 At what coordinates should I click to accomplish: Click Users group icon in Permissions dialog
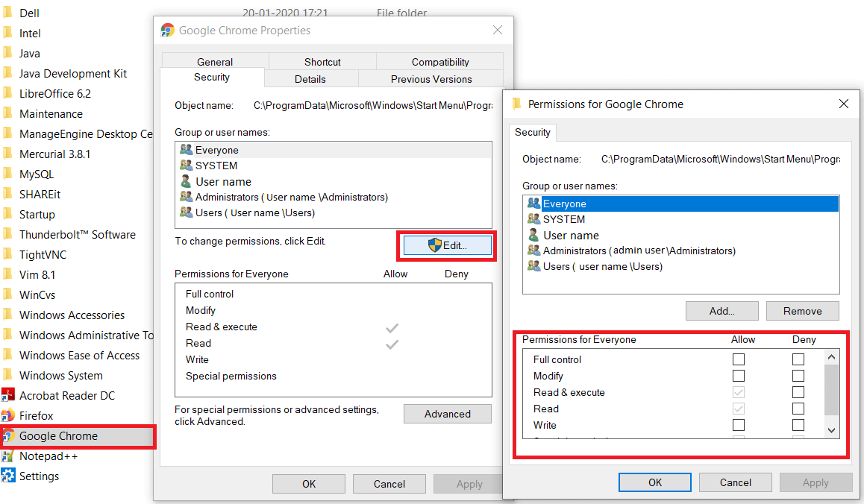tap(533, 265)
